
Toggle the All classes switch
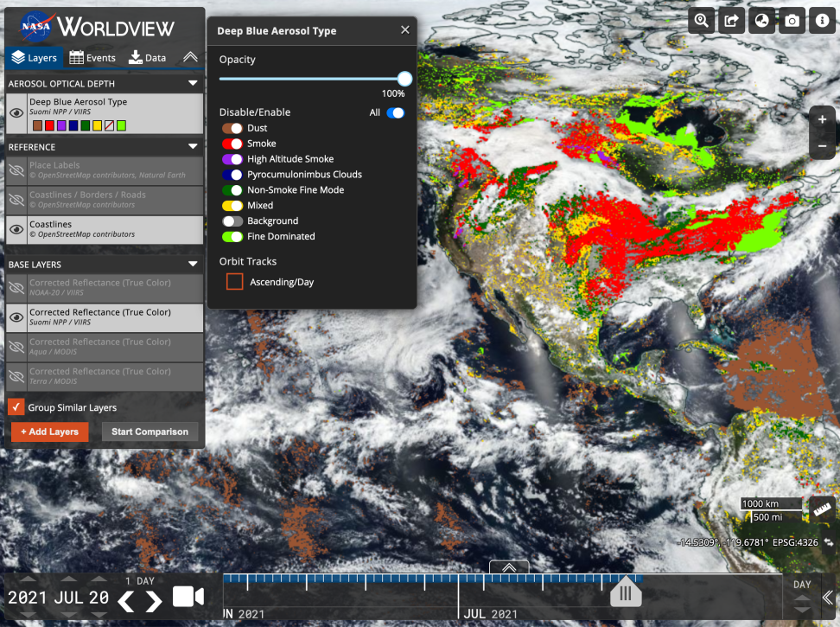395,112
